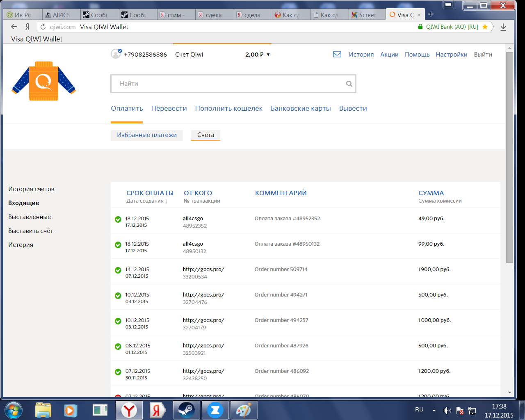Sort by СРОК ОПЛАТЫ column header
Viewport: 525px width, 420px height.
click(150, 193)
